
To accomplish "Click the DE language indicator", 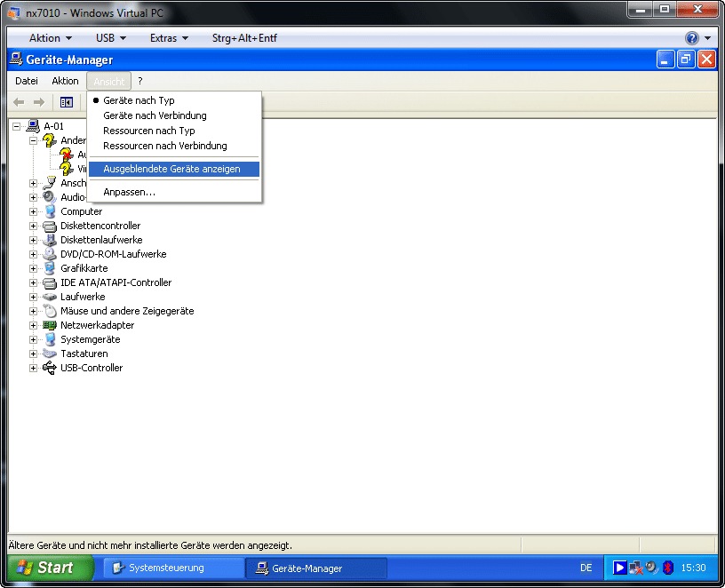I will [586, 568].
